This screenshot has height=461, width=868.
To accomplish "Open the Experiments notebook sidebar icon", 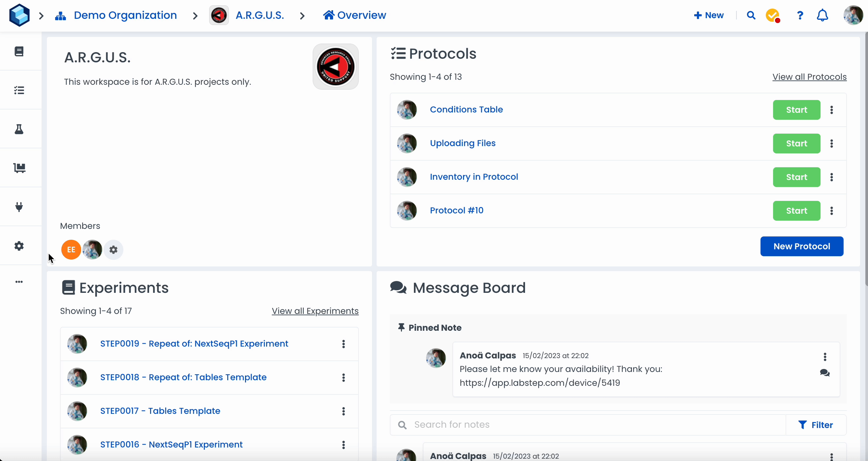I will pos(19,51).
